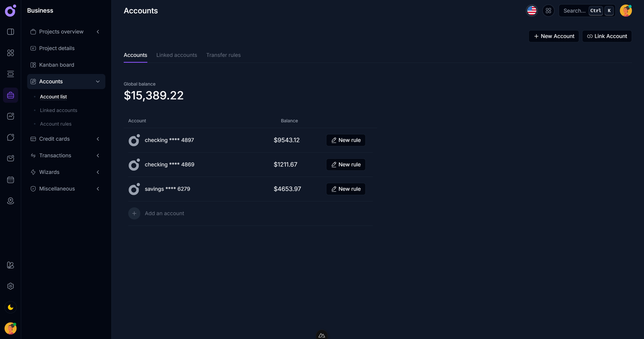Click the calendar icon in left rail
Image resolution: width=644 pixels, height=339 pixels.
click(x=11, y=180)
